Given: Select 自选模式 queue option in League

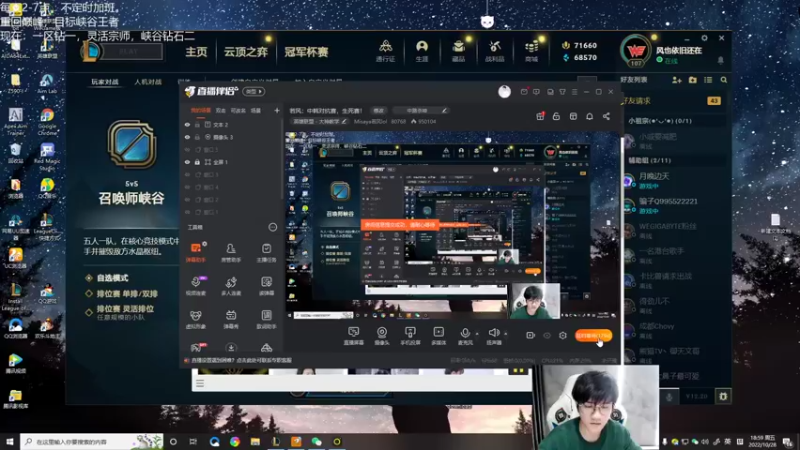Looking at the screenshot, I should click(x=107, y=278).
